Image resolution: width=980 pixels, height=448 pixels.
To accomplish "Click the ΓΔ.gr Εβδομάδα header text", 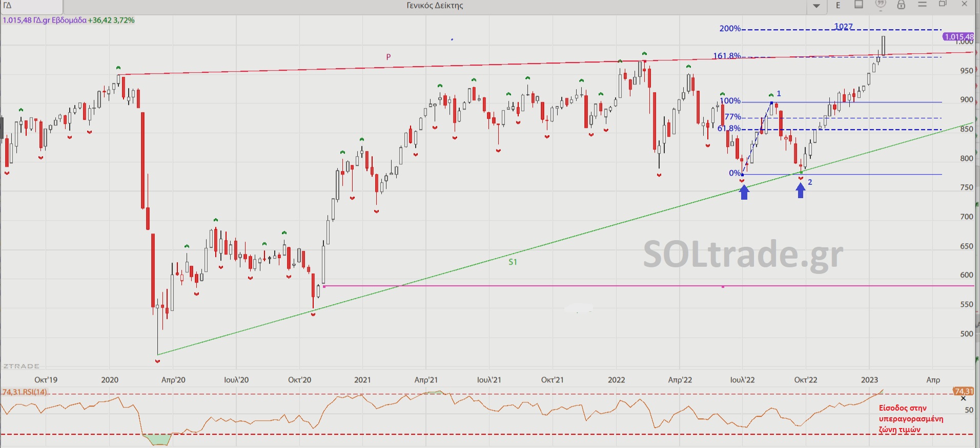I will (60, 20).
